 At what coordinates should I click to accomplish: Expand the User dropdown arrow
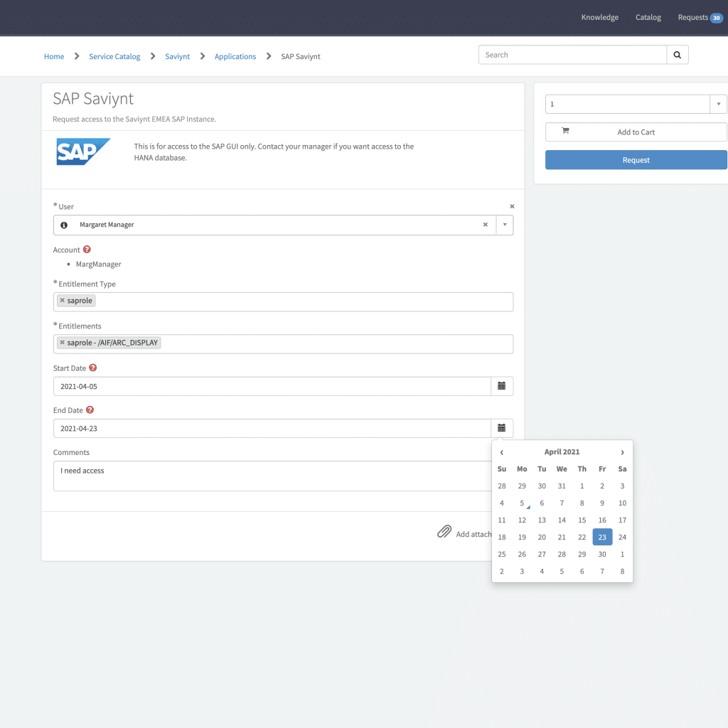pyautogui.click(x=504, y=225)
